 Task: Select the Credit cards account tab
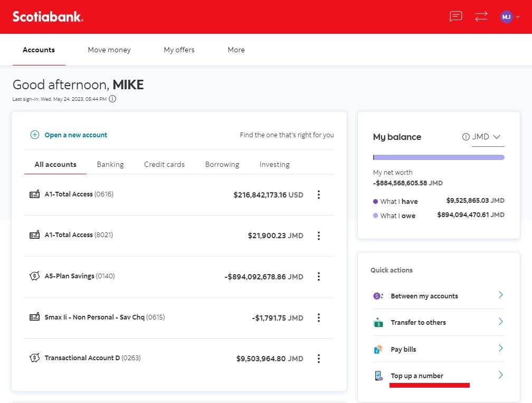tap(164, 164)
